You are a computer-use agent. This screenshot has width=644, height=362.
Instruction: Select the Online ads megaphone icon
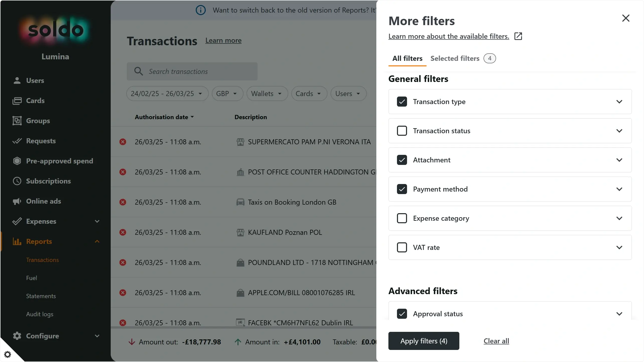click(17, 201)
